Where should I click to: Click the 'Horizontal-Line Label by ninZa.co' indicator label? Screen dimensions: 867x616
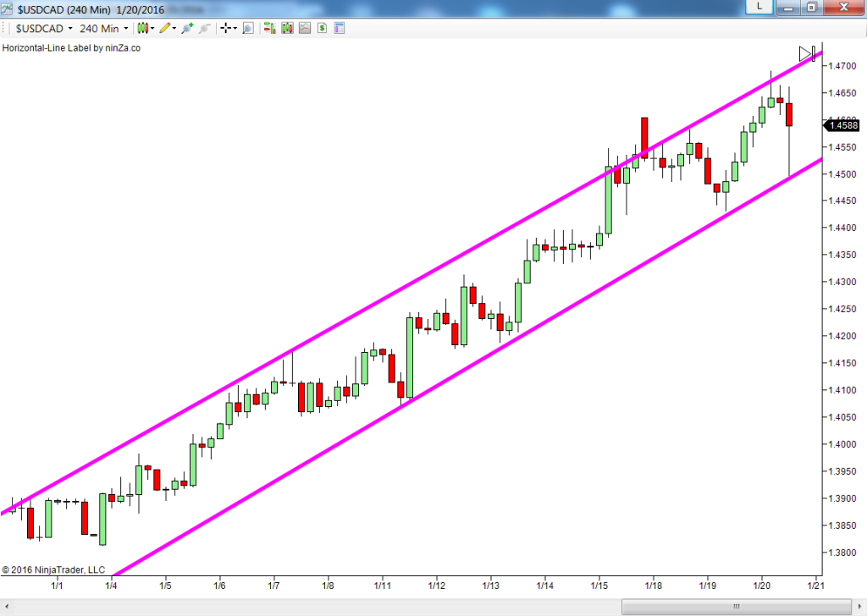(x=71, y=48)
